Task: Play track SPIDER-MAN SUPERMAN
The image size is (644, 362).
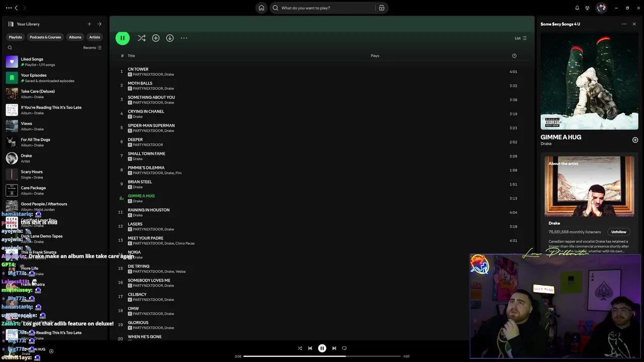Action: [322, 128]
